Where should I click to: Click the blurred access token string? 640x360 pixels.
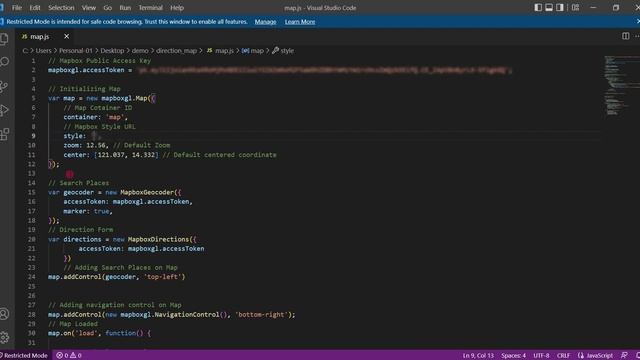pyautogui.click(x=322, y=70)
